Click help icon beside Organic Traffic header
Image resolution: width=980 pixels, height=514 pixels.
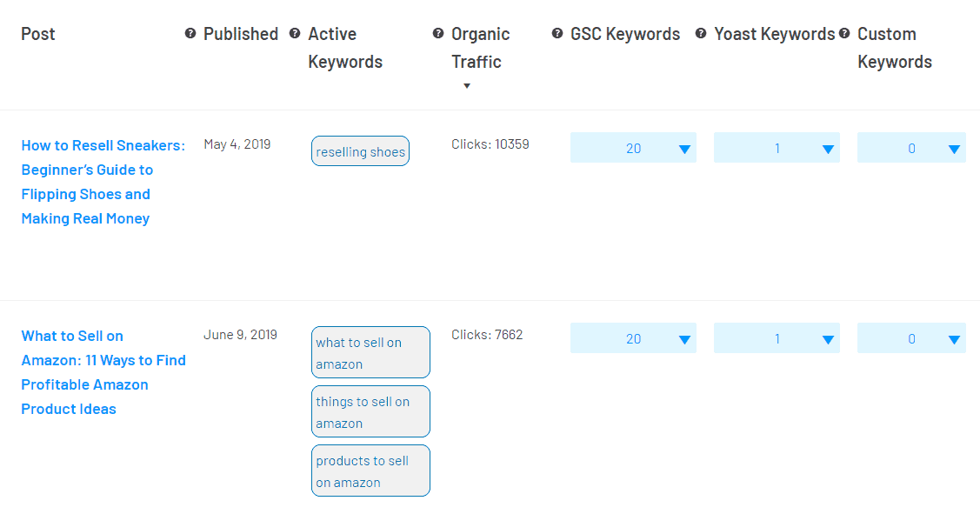[x=438, y=33]
